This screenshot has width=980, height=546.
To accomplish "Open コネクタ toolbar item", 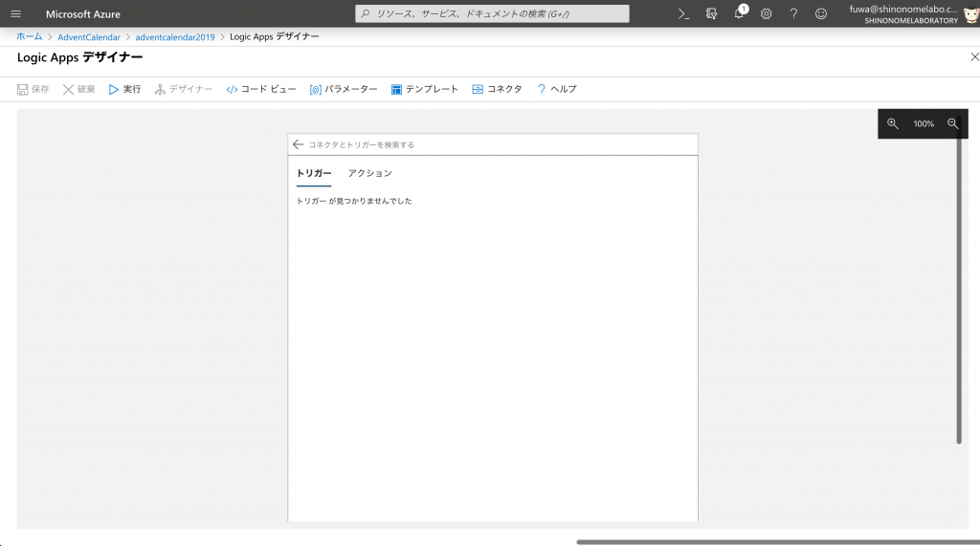I will click(x=498, y=89).
